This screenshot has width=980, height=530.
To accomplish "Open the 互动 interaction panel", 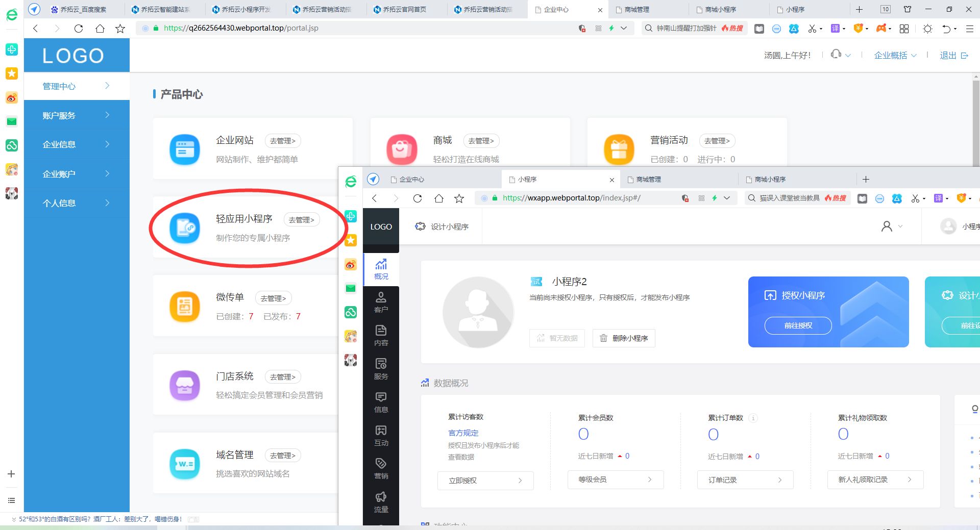I will [381, 436].
